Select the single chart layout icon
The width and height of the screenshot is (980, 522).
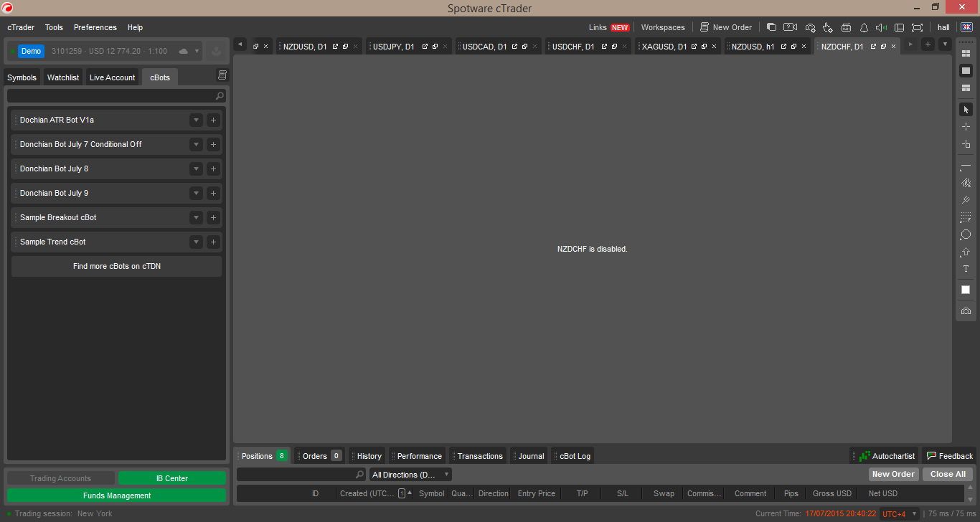tap(966, 70)
